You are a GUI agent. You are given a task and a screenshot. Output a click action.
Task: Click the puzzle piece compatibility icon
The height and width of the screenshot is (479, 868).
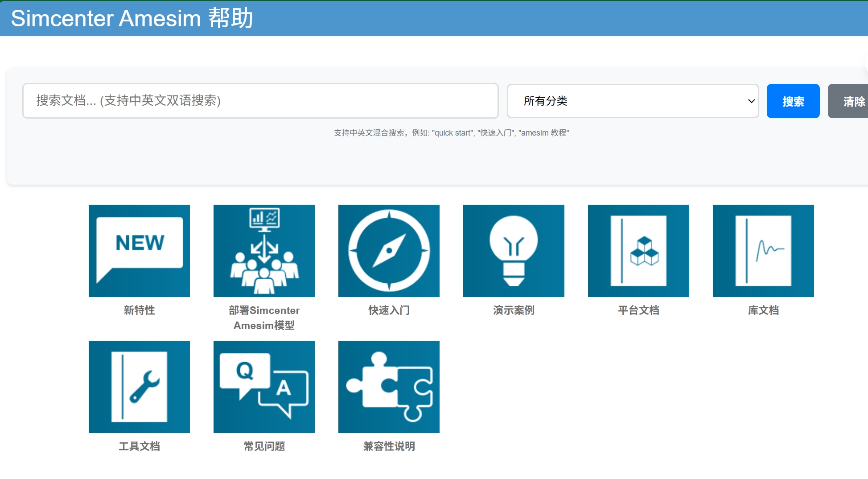(389, 387)
